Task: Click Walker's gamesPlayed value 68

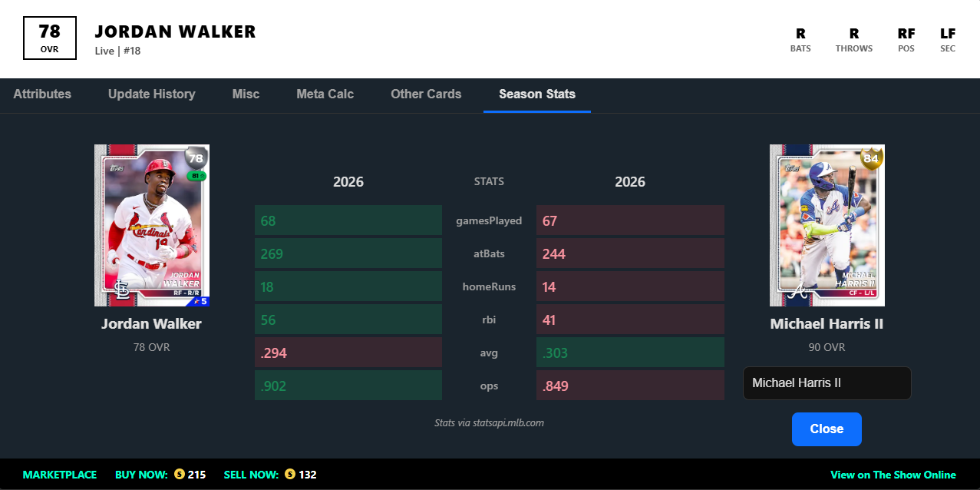Action: pyautogui.click(x=348, y=220)
